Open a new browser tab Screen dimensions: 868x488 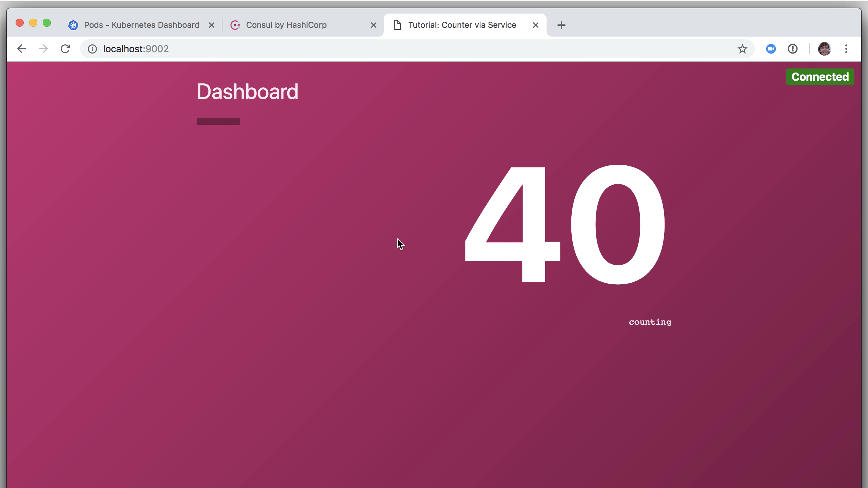pyautogui.click(x=561, y=25)
